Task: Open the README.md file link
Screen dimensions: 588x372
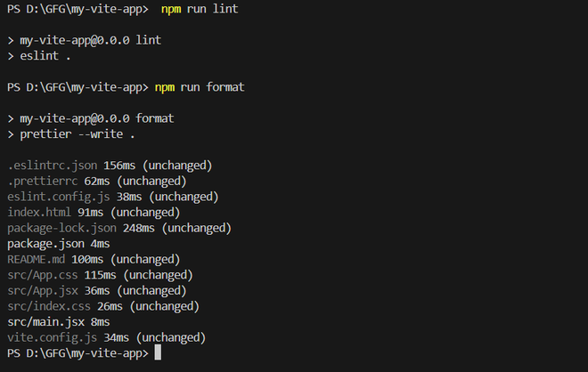Action: [x=37, y=259]
